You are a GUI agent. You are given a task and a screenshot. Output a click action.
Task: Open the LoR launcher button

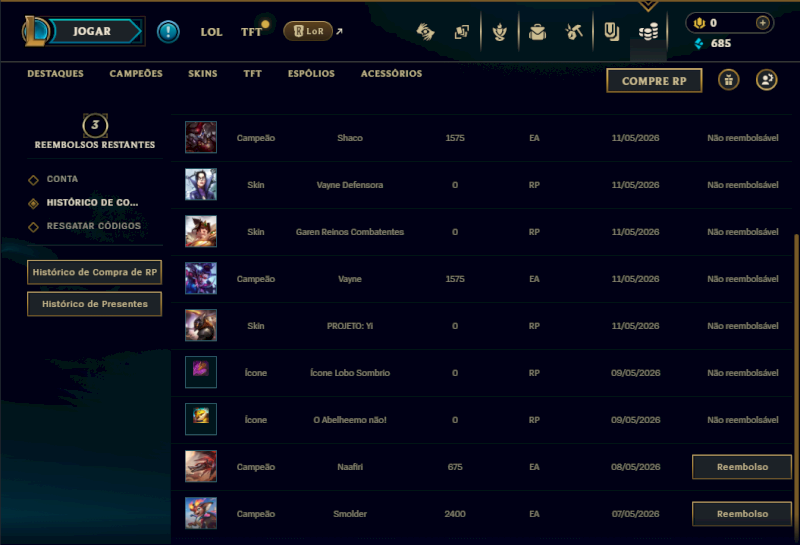(308, 31)
